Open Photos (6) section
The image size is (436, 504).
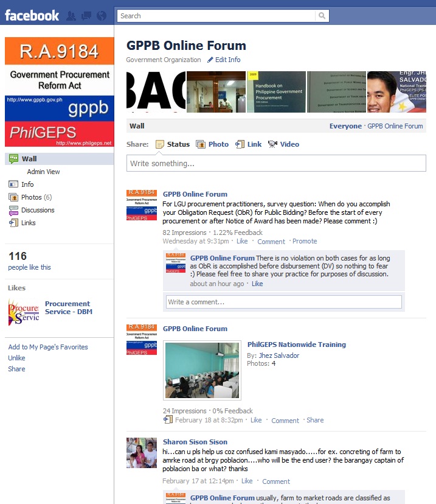coord(36,197)
